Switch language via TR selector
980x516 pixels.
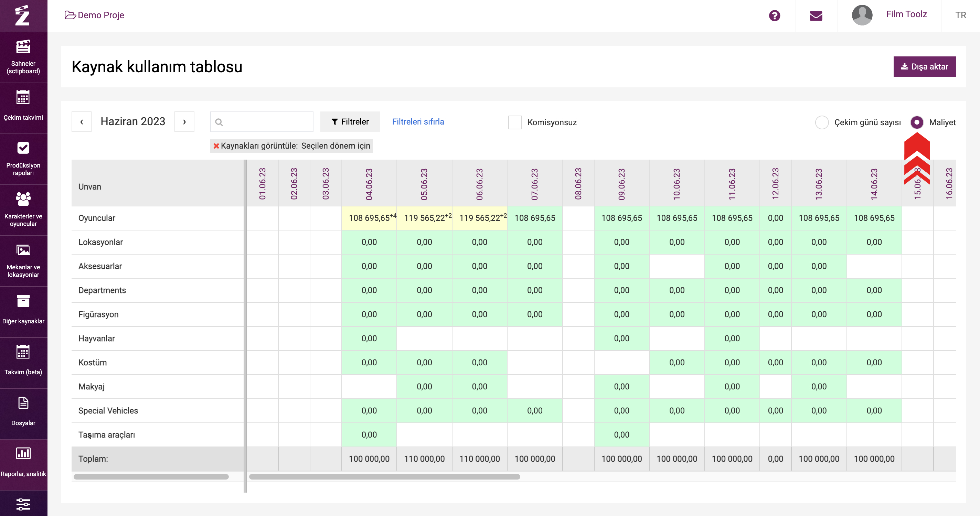coord(960,15)
